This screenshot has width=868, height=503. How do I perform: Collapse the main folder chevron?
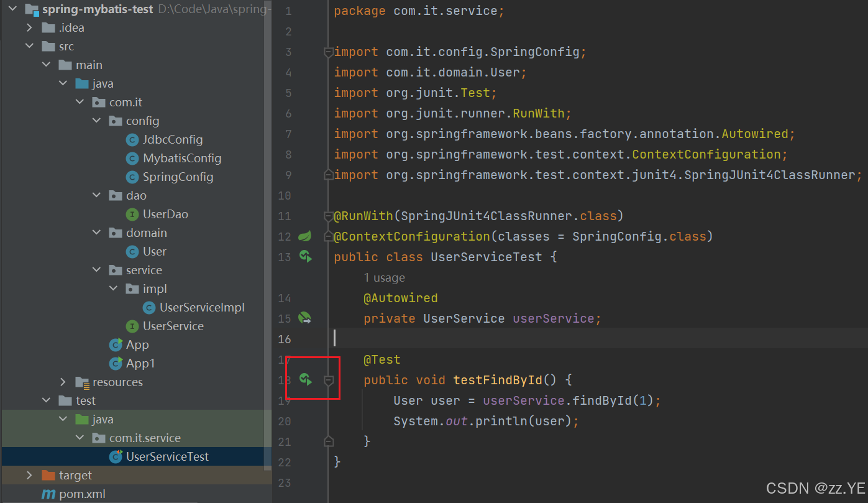[46, 65]
